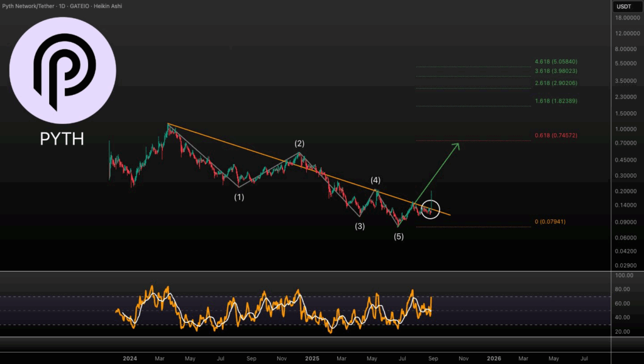
Task: Click the 1.618 (1.82389) Fibonacci label
Action: [x=556, y=101]
